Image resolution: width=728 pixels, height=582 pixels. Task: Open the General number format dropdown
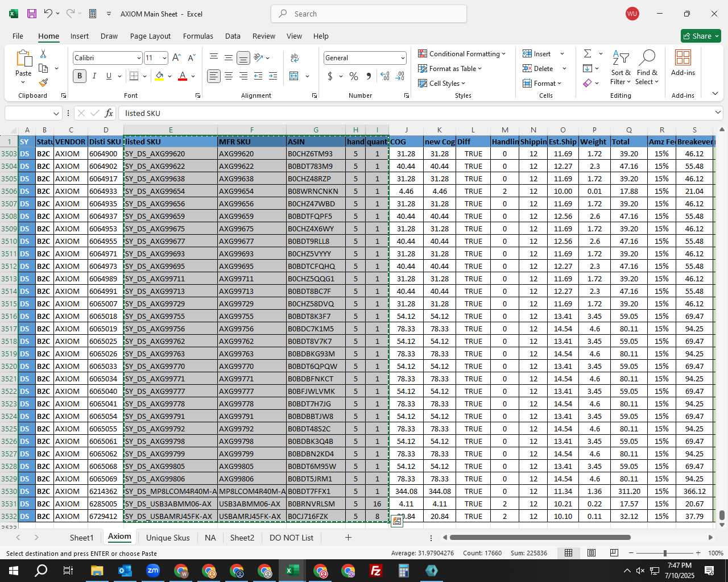tap(403, 58)
